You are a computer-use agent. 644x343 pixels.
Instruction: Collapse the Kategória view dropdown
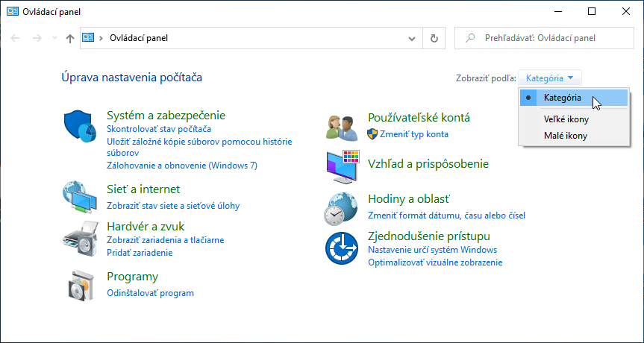point(550,78)
